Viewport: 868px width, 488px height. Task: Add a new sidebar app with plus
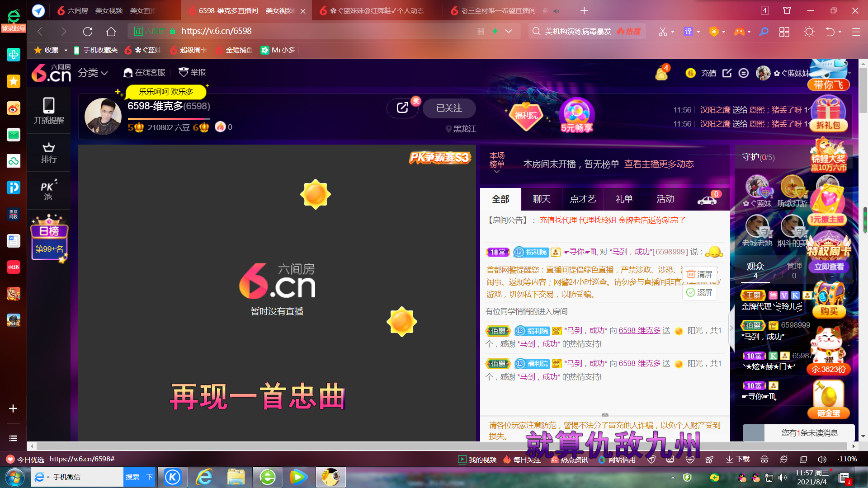coord(13,408)
